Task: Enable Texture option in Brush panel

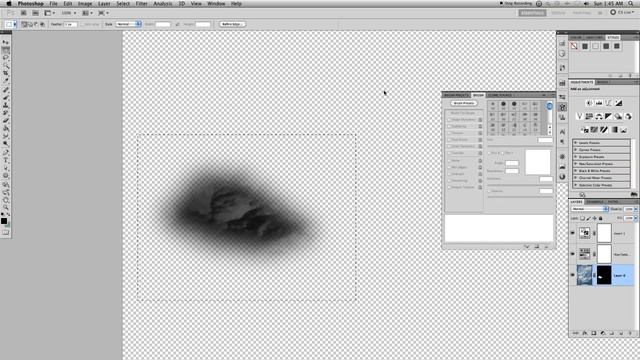Action: click(x=449, y=133)
